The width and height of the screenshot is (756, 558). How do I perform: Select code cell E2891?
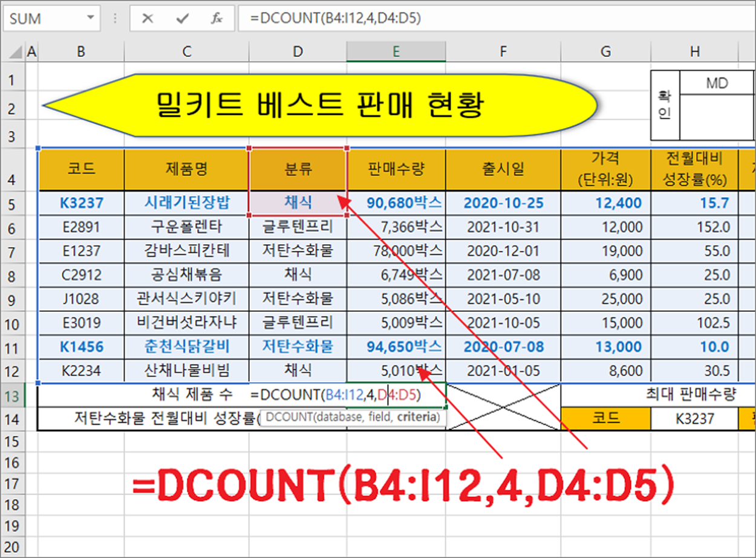(x=81, y=227)
